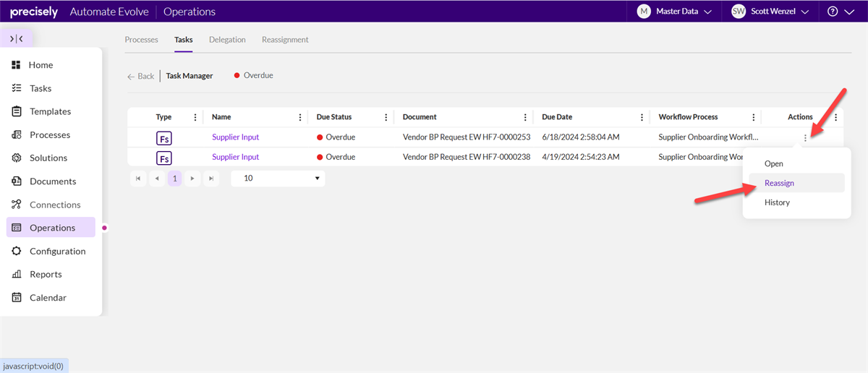Open the Solutions gear icon

coord(17,158)
